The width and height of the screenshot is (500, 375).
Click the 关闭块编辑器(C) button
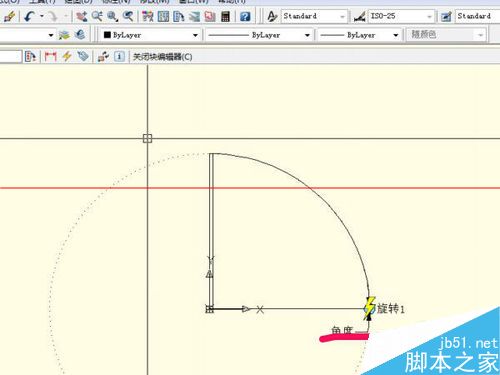coord(163,57)
